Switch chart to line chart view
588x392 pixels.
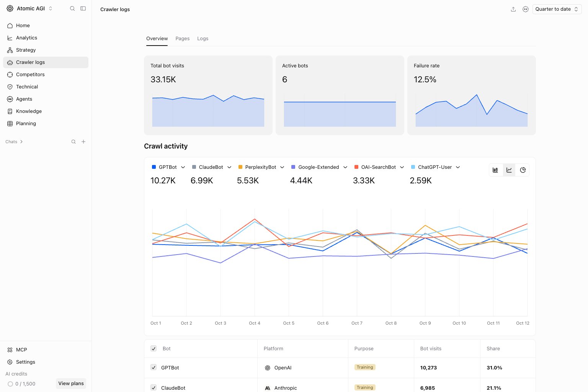(509, 170)
